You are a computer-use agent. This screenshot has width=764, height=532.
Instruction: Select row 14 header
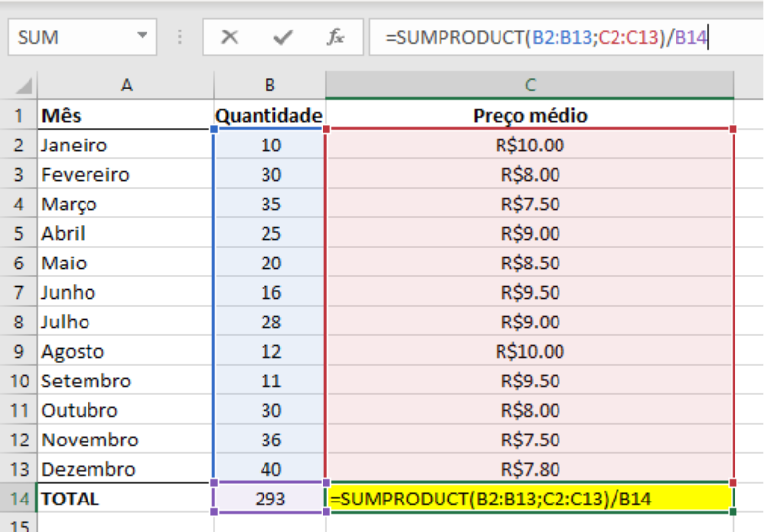pos(18,499)
